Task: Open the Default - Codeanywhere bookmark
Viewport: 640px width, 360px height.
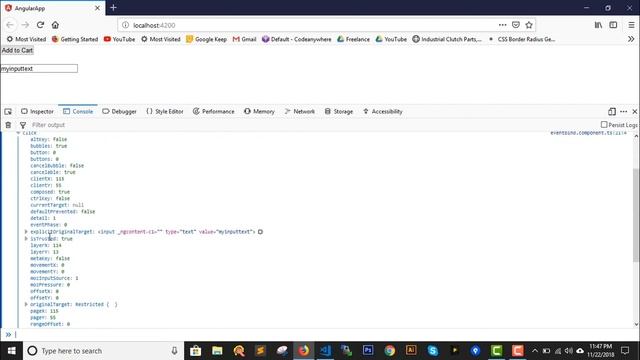Action: point(296,39)
